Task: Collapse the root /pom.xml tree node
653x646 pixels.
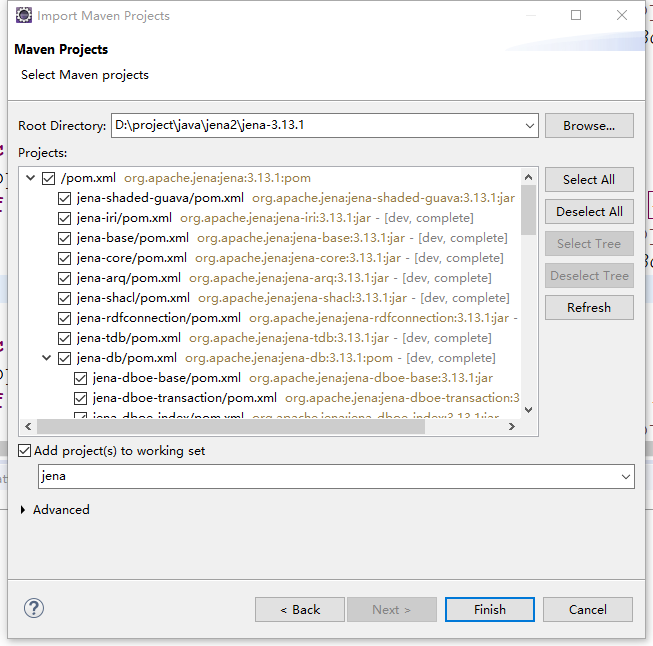Action: [x=31, y=178]
